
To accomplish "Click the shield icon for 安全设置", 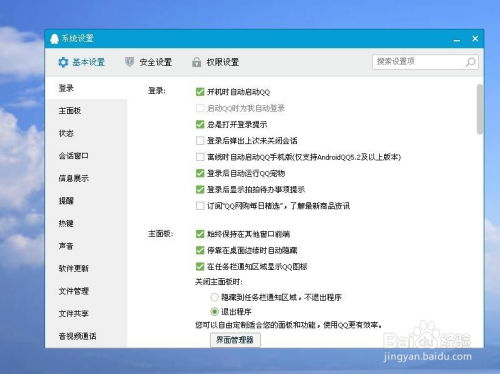I will 129,62.
